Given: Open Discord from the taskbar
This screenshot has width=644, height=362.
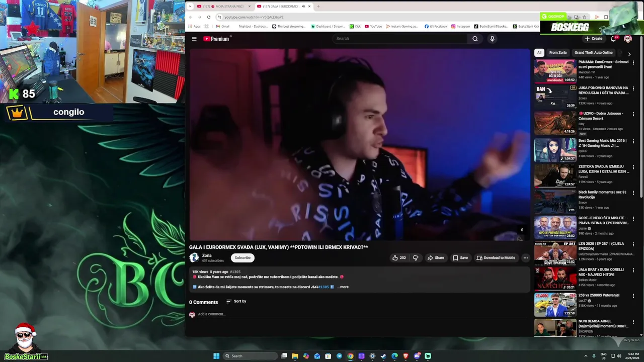Looking at the screenshot, I should coord(417,356).
